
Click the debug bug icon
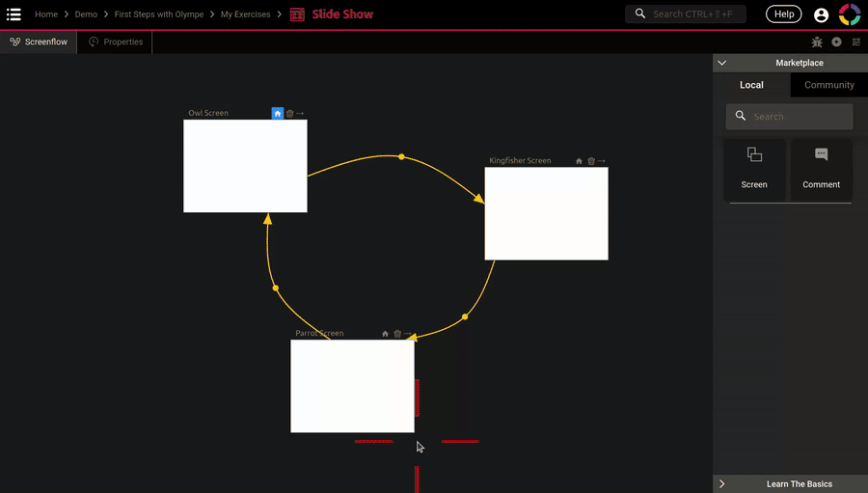pyautogui.click(x=817, y=42)
